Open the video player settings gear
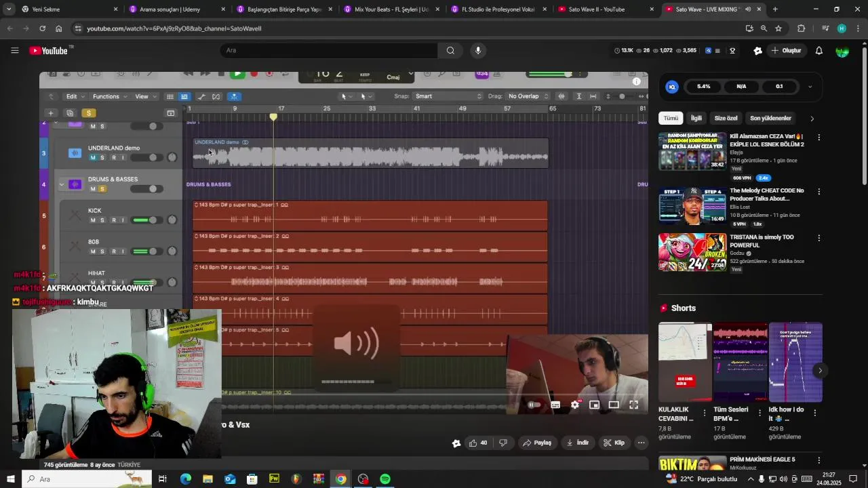This screenshot has height=488, width=868. tap(575, 405)
